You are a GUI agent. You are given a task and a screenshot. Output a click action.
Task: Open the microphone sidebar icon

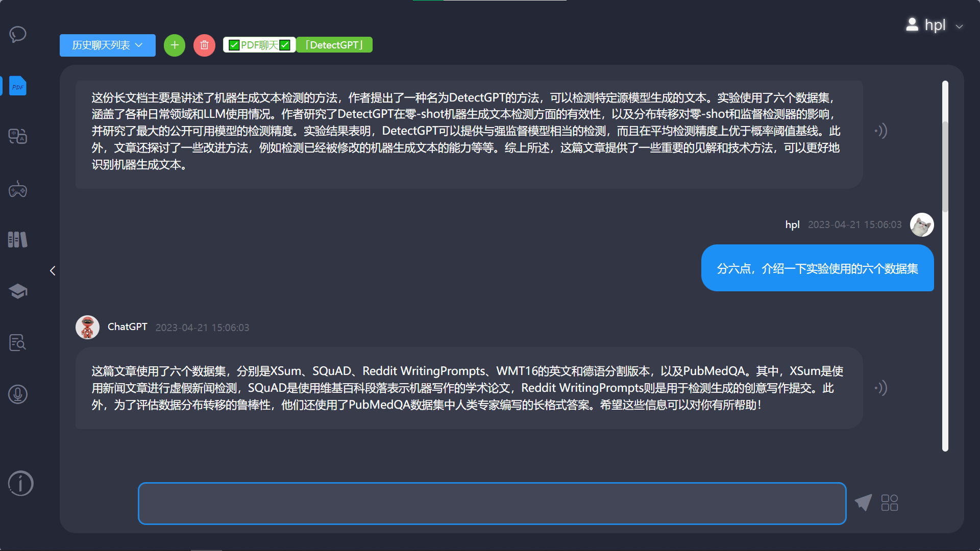click(18, 394)
